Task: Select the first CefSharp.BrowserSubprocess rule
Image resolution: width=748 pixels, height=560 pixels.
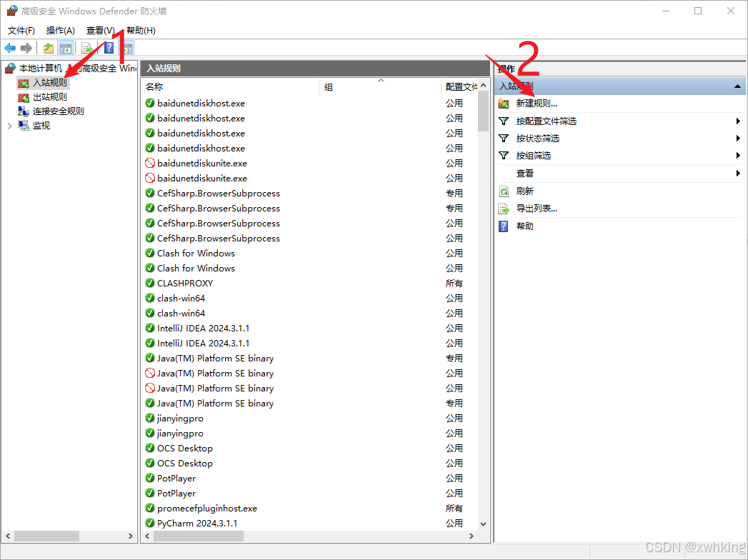Action: pos(219,193)
